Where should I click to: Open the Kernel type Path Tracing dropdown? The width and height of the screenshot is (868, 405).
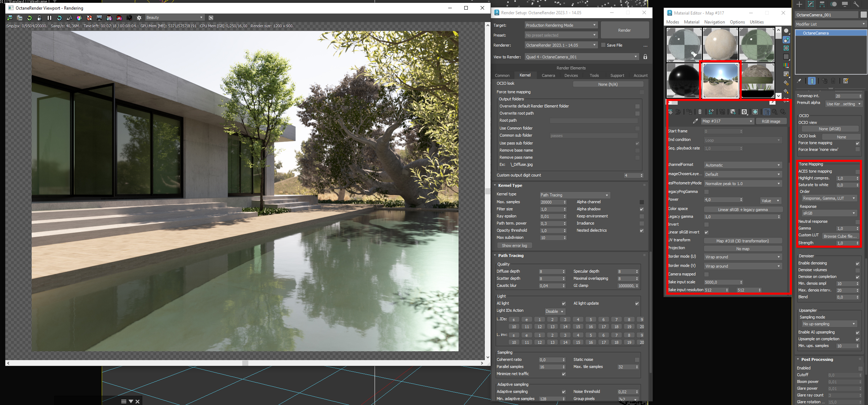click(575, 195)
